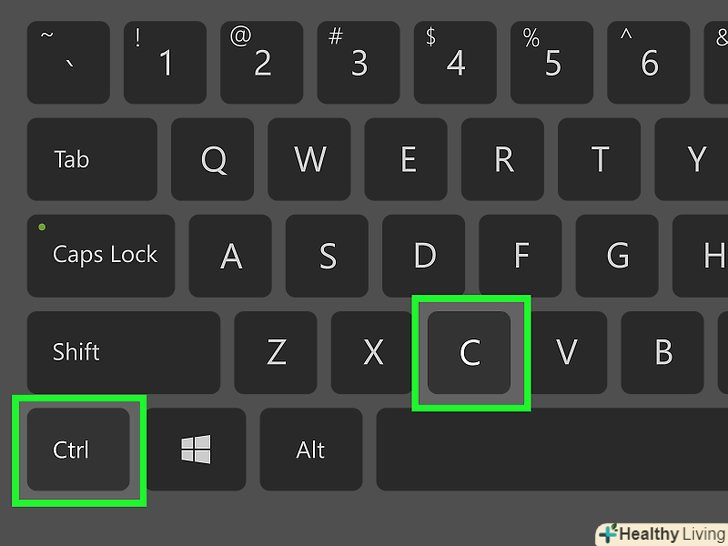Click the $ 4 key
This screenshot has height=546, width=728.
(455, 62)
